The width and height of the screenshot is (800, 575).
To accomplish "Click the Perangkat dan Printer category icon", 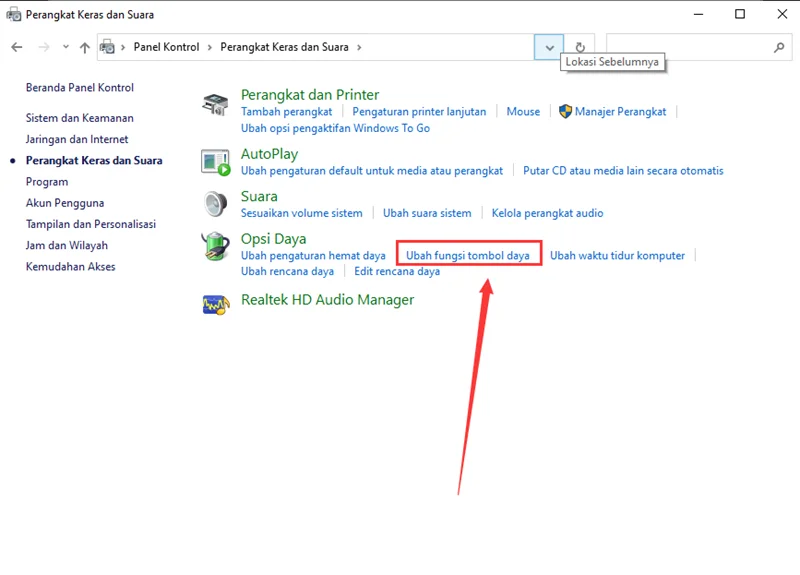I will pos(215,104).
